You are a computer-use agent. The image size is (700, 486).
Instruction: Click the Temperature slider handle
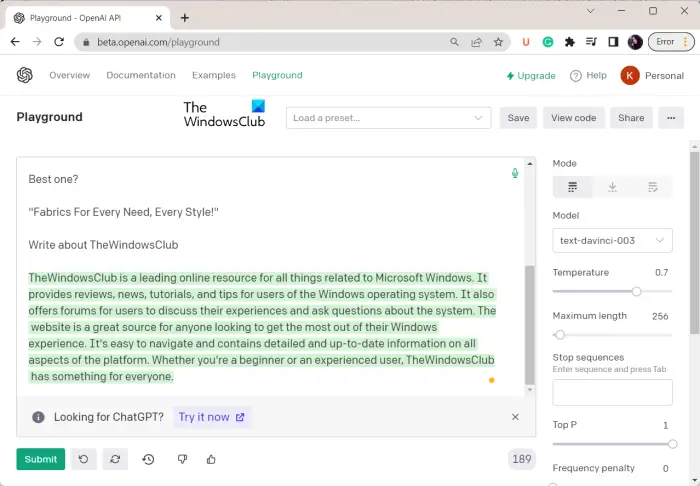click(637, 291)
